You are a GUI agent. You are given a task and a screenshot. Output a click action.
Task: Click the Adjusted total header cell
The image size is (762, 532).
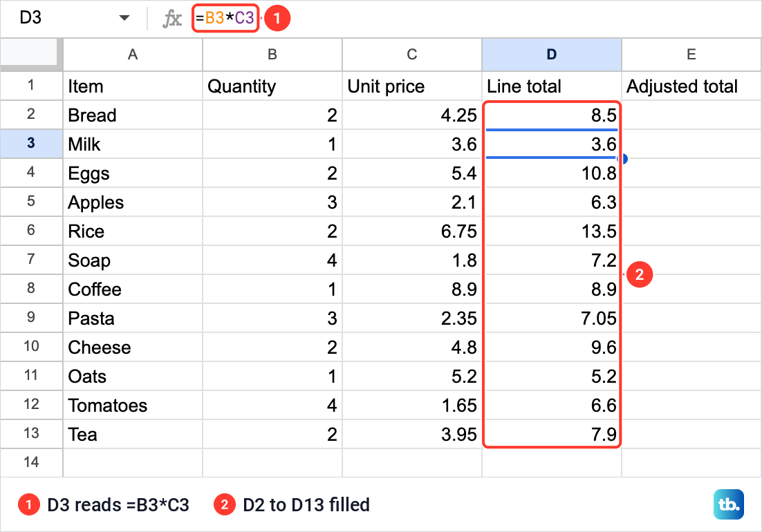[x=691, y=86]
